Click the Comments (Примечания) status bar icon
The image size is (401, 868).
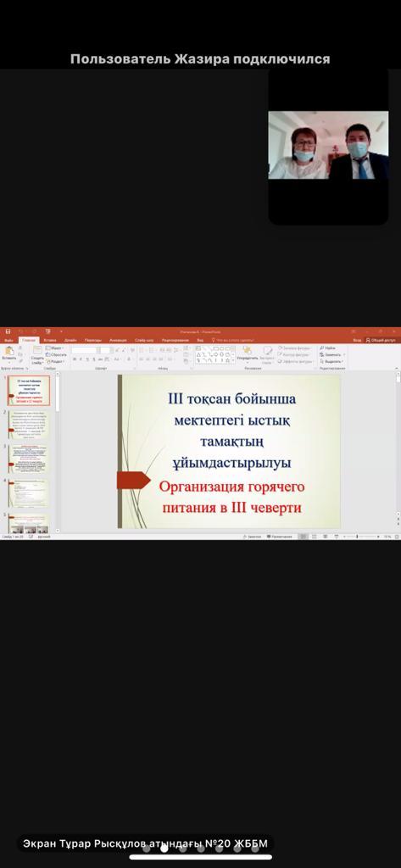[280, 537]
